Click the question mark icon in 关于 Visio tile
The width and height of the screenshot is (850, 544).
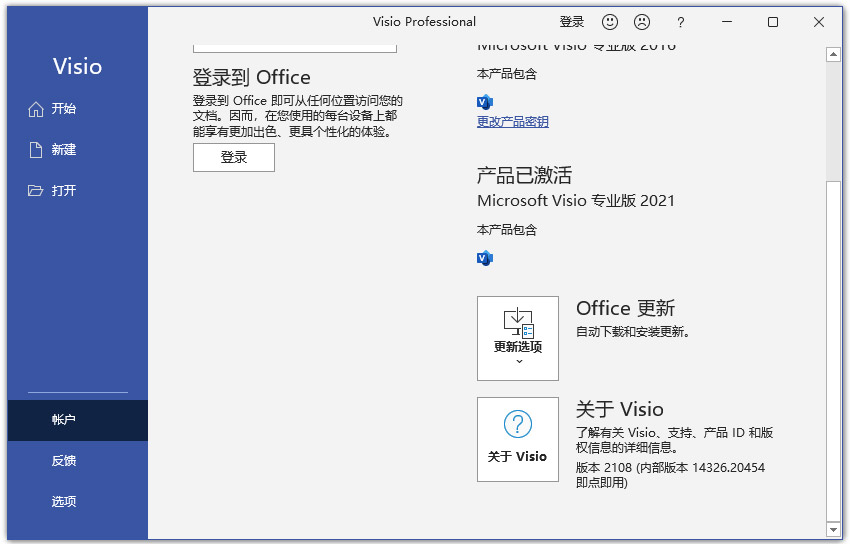point(518,424)
